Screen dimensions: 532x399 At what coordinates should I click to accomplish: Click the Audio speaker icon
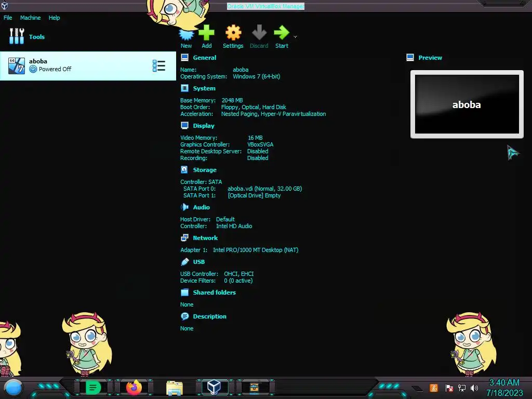(184, 207)
